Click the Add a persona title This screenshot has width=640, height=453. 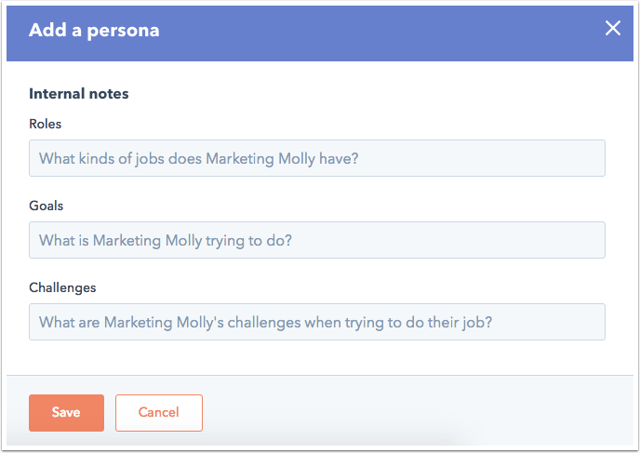pyautogui.click(x=94, y=30)
